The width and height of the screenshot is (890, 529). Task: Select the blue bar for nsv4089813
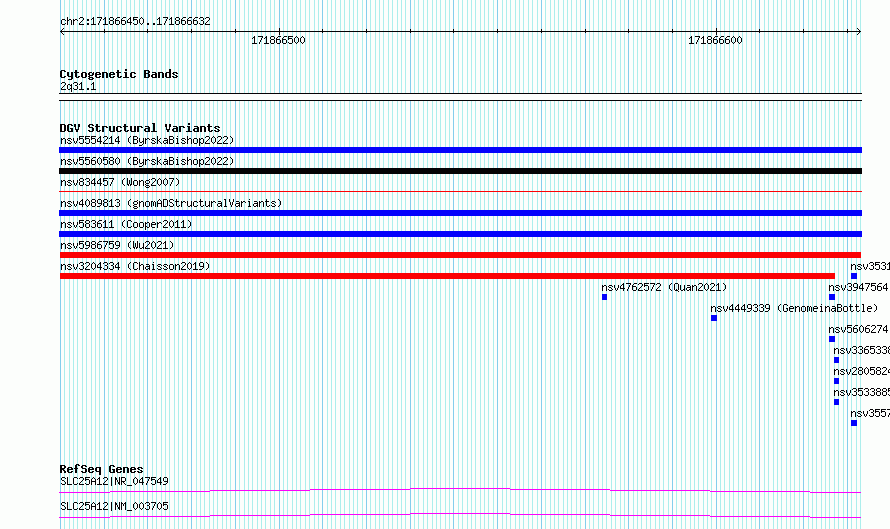pyautogui.click(x=460, y=213)
